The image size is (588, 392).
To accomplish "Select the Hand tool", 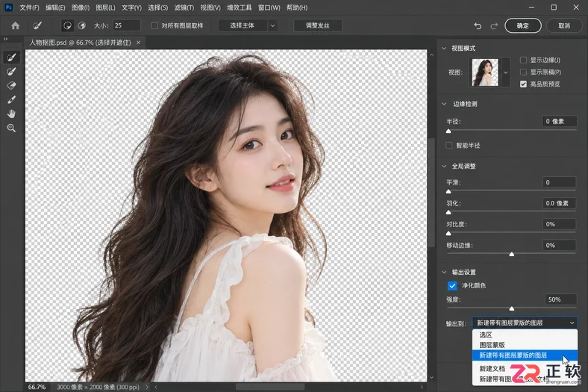I will pos(12,114).
